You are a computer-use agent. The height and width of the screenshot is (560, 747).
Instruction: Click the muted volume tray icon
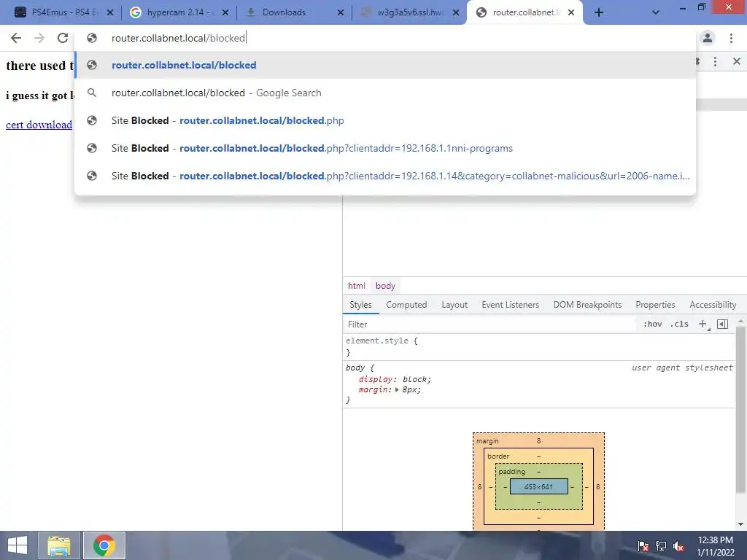tap(678, 546)
